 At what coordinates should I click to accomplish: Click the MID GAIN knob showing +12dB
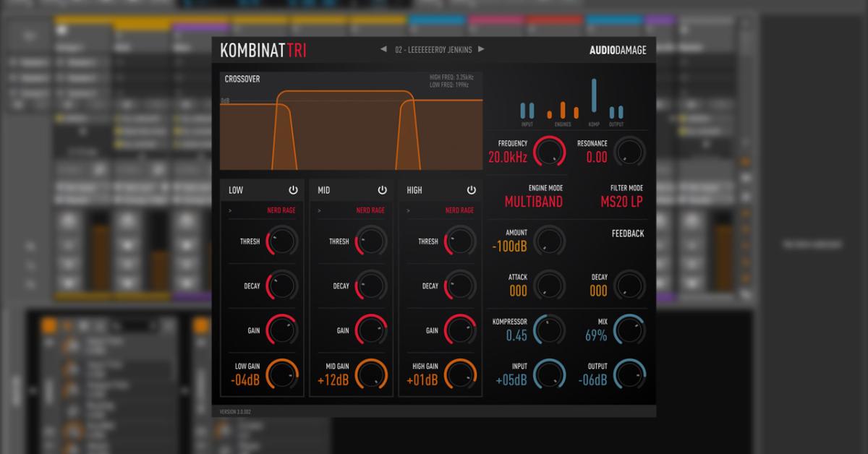(x=371, y=374)
